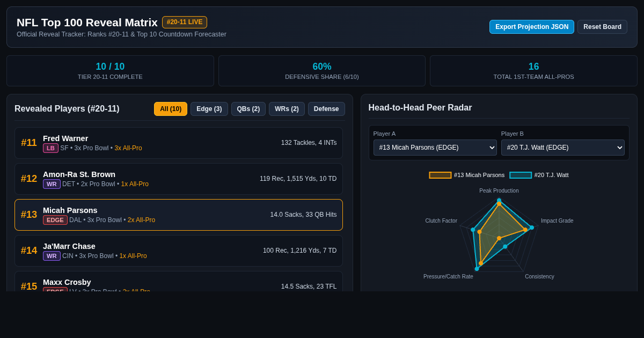
Task: Click '100 Rec, 1,216 Yds, 7 TD' text
Action: coord(300,251)
